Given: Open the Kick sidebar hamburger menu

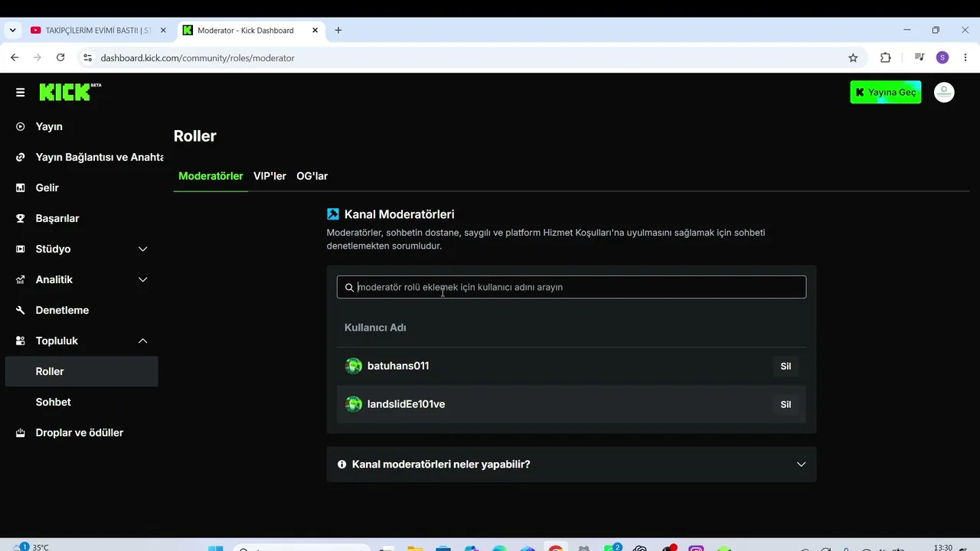Looking at the screenshot, I should tap(20, 93).
